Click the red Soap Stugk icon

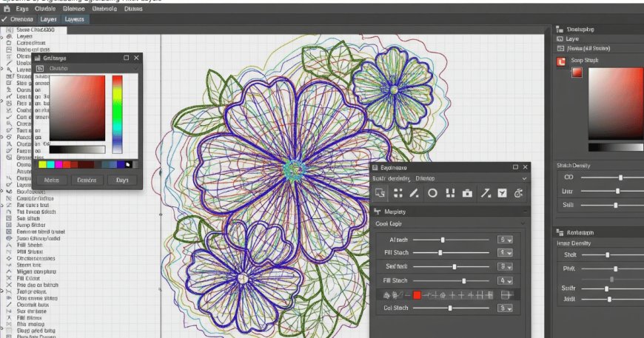tap(561, 61)
